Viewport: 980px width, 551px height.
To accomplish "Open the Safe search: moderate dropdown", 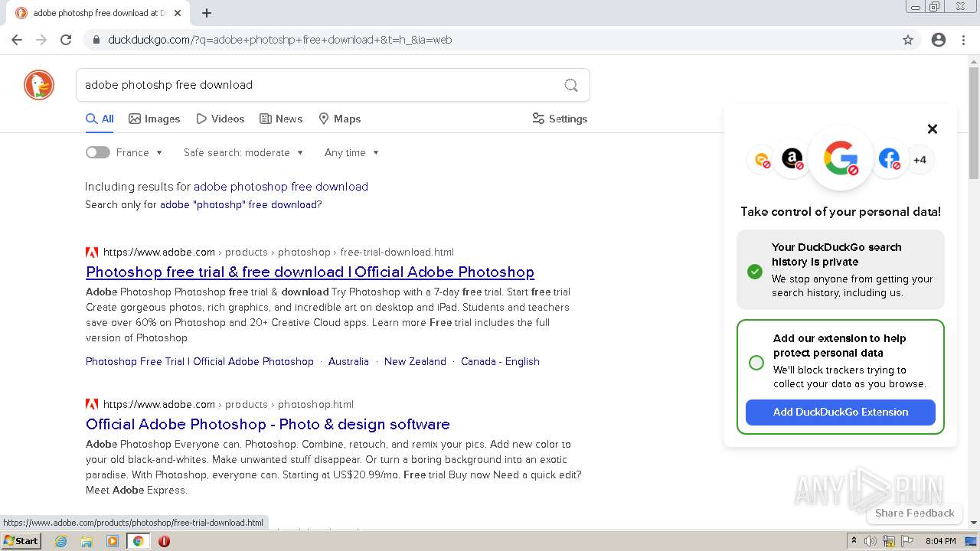I will [x=243, y=152].
